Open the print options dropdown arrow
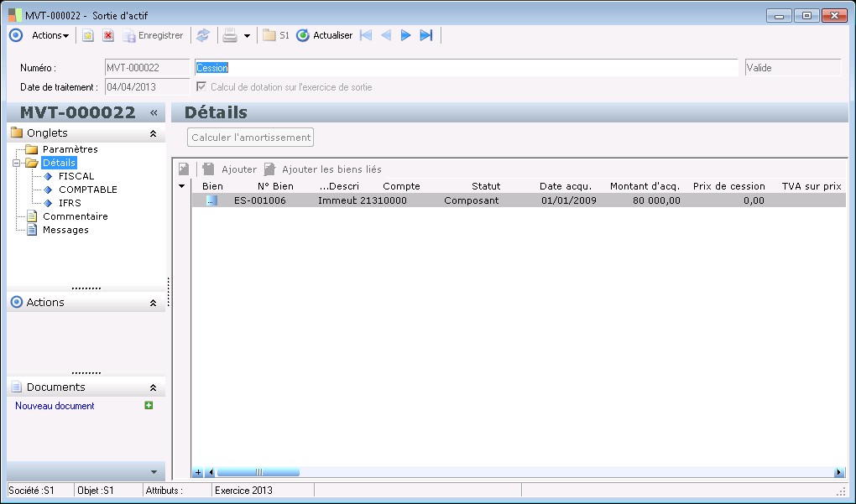The image size is (856, 504). tap(247, 36)
